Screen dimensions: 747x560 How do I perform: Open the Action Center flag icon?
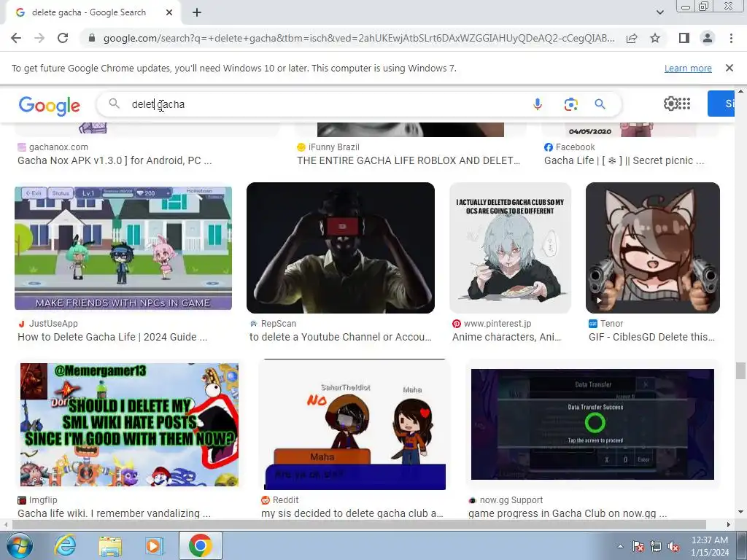click(x=638, y=546)
